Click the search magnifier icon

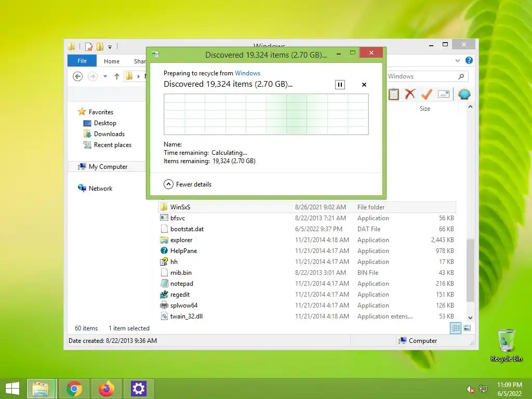point(461,76)
